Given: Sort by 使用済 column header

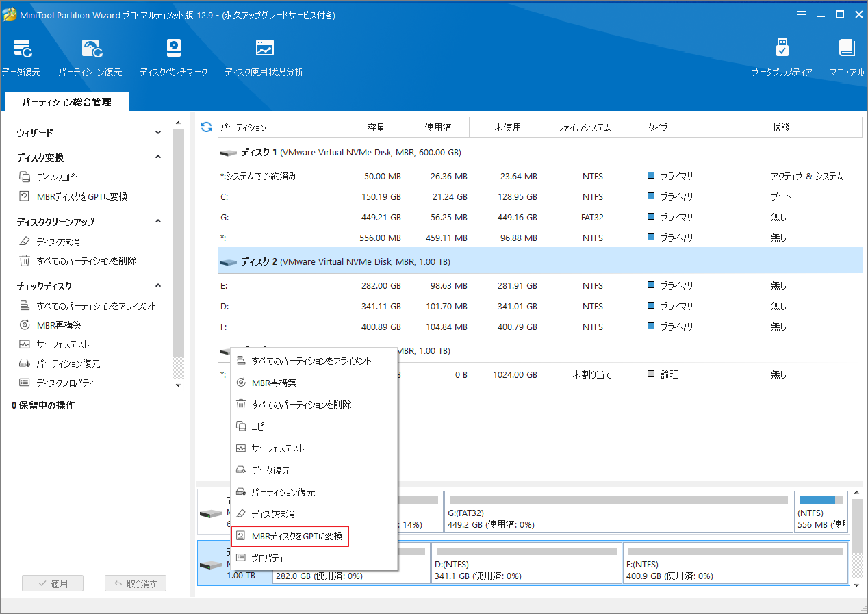Looking at the screenshot, I should pyautogui.click(x=437, y=127).
